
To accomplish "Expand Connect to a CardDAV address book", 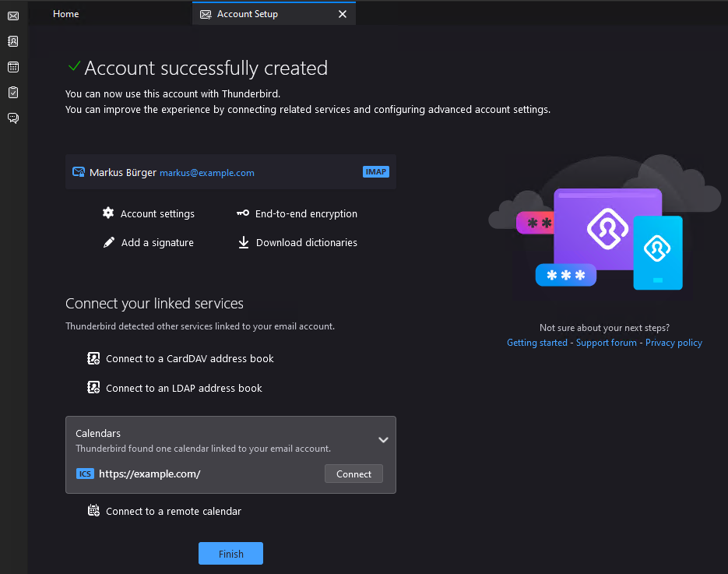I will pos(190,358).
